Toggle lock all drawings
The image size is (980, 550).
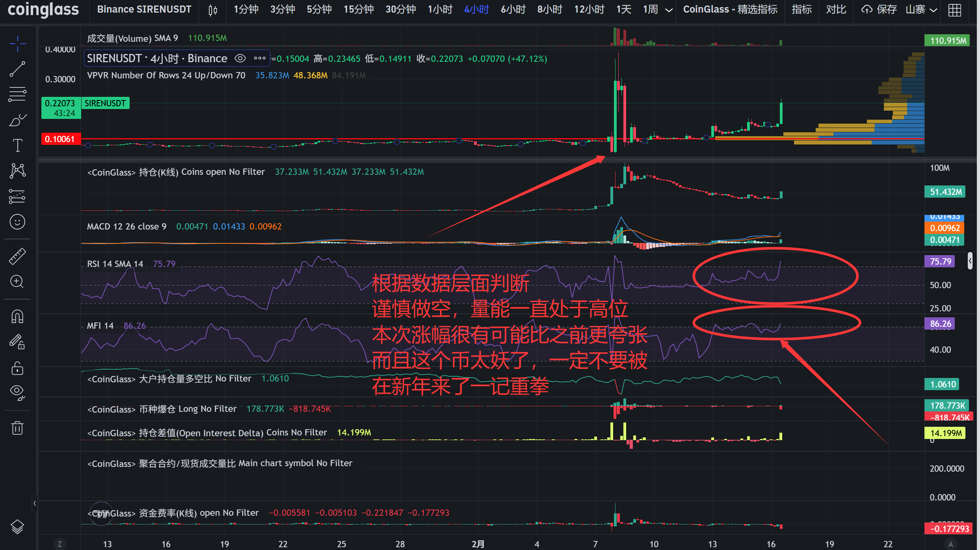(x=17, y=369)
